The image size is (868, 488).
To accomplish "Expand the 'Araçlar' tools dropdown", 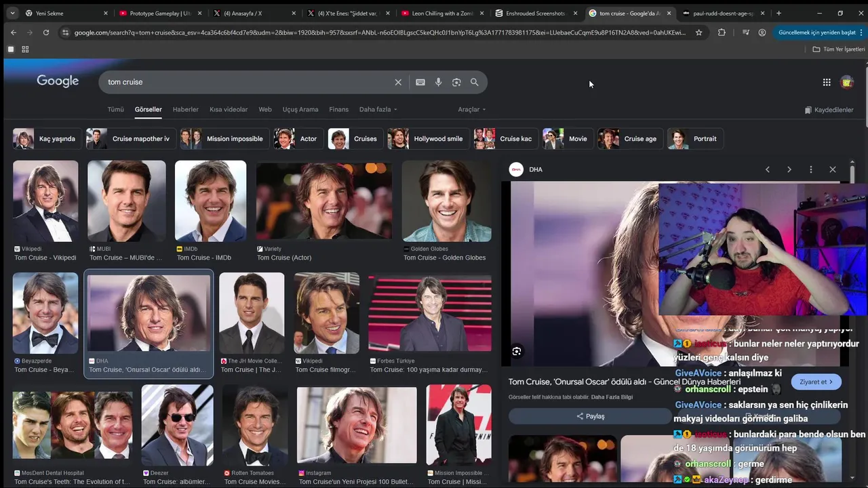I will click(472, 109).
